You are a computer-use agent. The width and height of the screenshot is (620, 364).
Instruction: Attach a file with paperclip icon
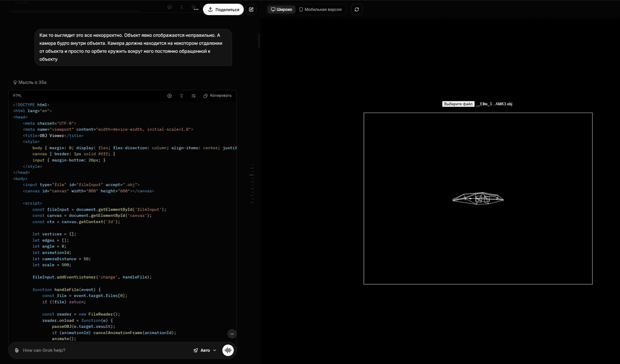click(x=17, y=350)
